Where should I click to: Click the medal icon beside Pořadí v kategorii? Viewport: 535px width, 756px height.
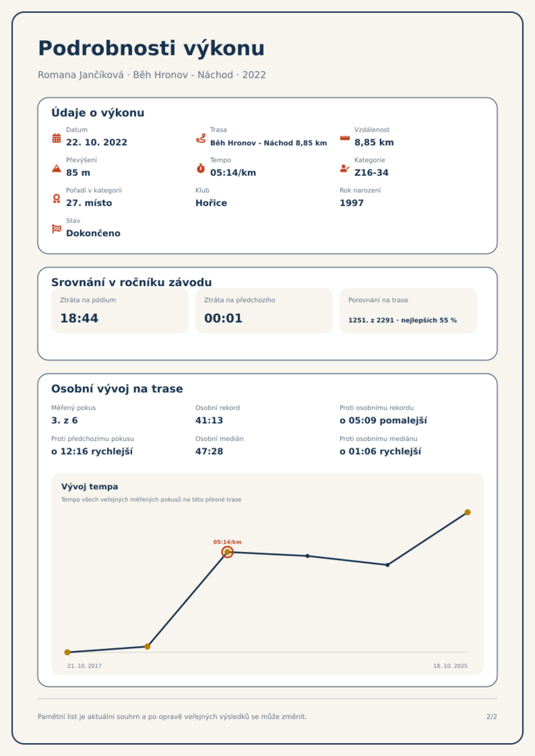coord(57,199)
